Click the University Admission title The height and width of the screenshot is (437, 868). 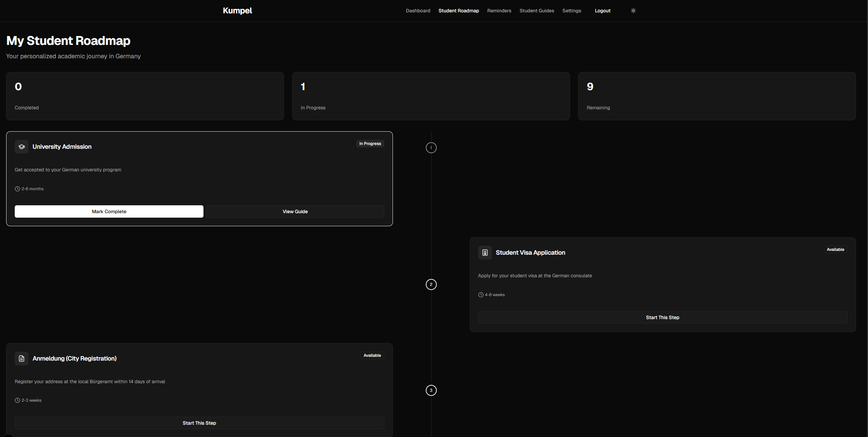coord(62,147)
